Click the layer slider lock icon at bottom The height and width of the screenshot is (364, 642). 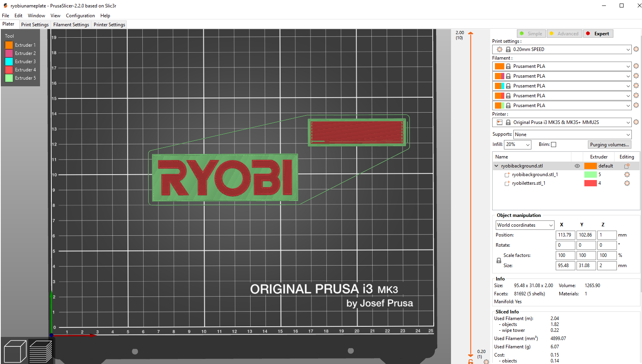[471, 361]
